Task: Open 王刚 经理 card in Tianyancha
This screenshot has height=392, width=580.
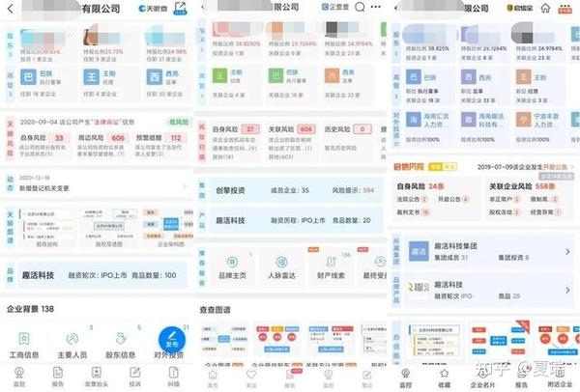Action: click(110, 84)
